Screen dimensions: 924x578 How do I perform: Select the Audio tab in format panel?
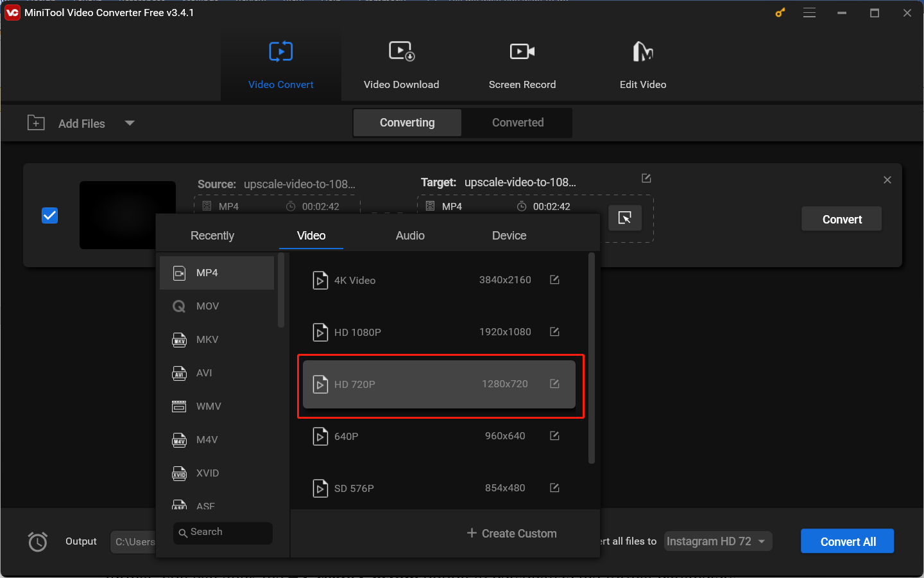pyautogui.click(x=410, y=236)
